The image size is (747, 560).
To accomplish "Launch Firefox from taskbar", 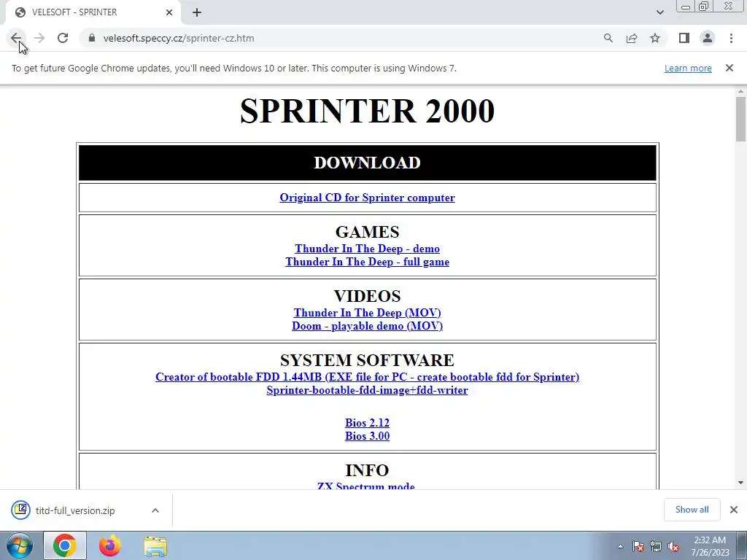I will (x=110, y=545).
